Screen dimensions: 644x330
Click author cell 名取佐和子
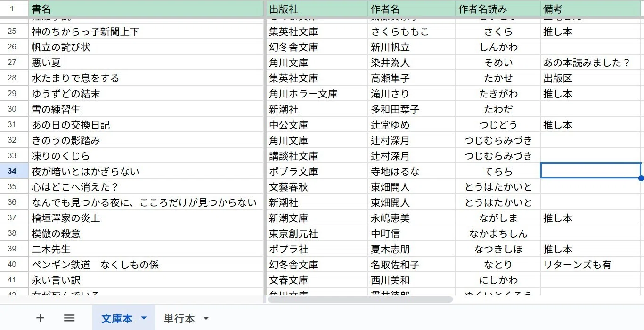click(x=412, y=265)
